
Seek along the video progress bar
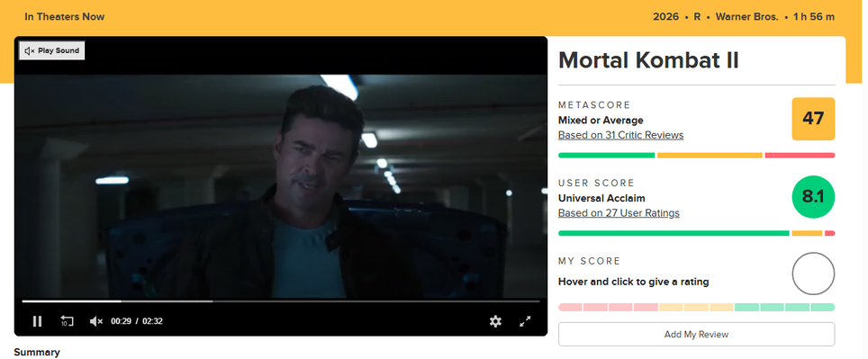(281, 301)
